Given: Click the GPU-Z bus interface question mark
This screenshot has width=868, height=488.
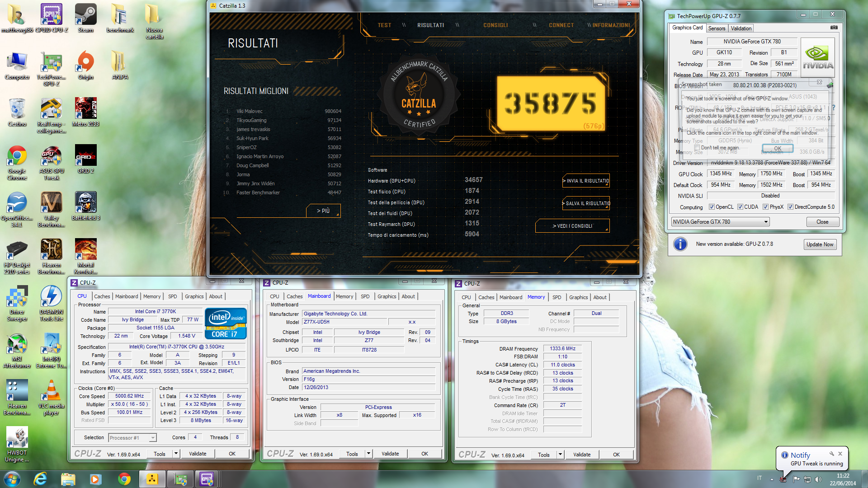Looking at the screenshot, I should pyautogui.click(x=834, y=108).
